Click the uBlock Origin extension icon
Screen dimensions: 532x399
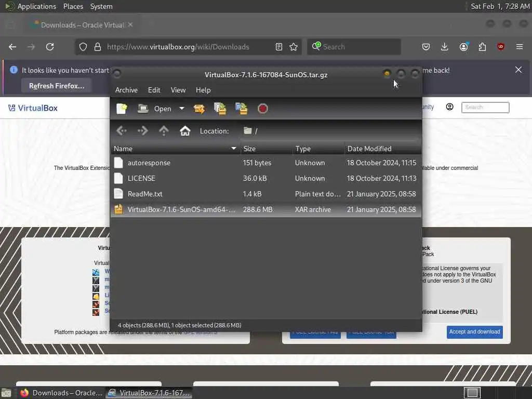tap(501, 47)
